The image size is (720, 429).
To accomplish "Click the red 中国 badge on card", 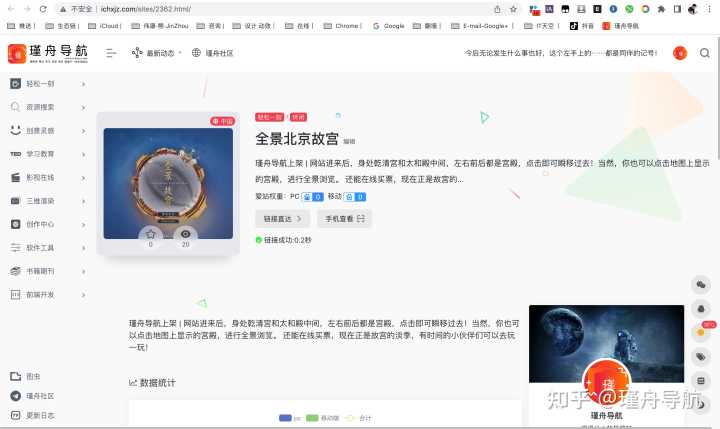I will pyautogui.click(x=223, y=121).
